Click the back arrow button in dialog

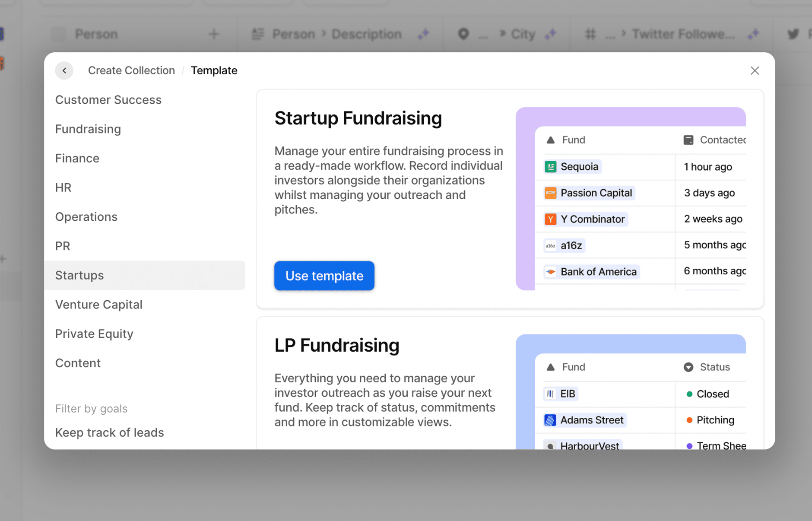64,70
